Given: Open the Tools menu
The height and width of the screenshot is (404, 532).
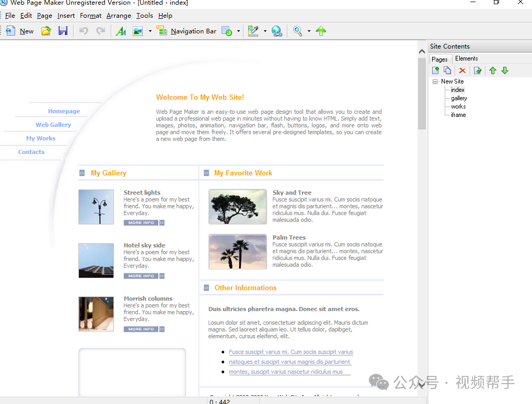Looking at the screenshot, I should coord(145,16).
